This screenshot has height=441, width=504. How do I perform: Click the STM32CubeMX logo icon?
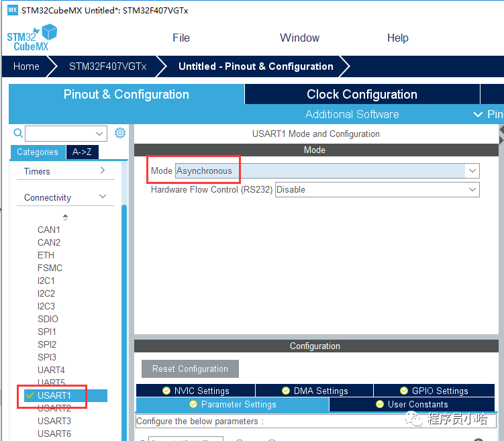coord(32,38)
